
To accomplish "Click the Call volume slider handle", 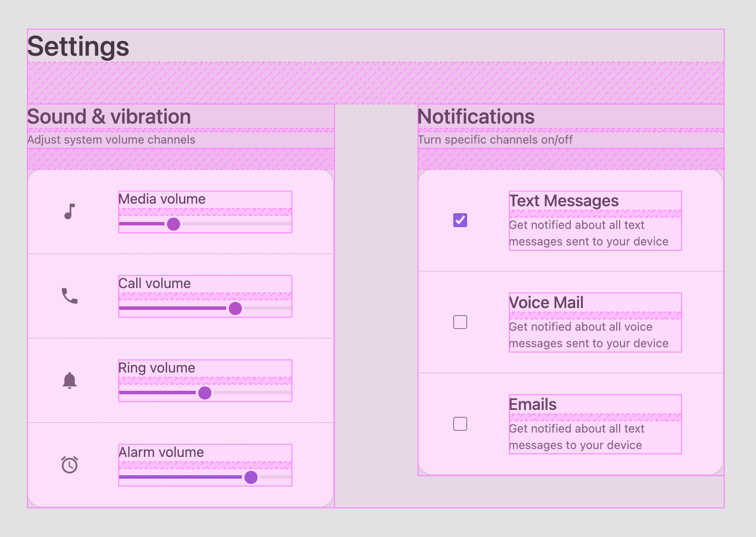I will (235, 309).
